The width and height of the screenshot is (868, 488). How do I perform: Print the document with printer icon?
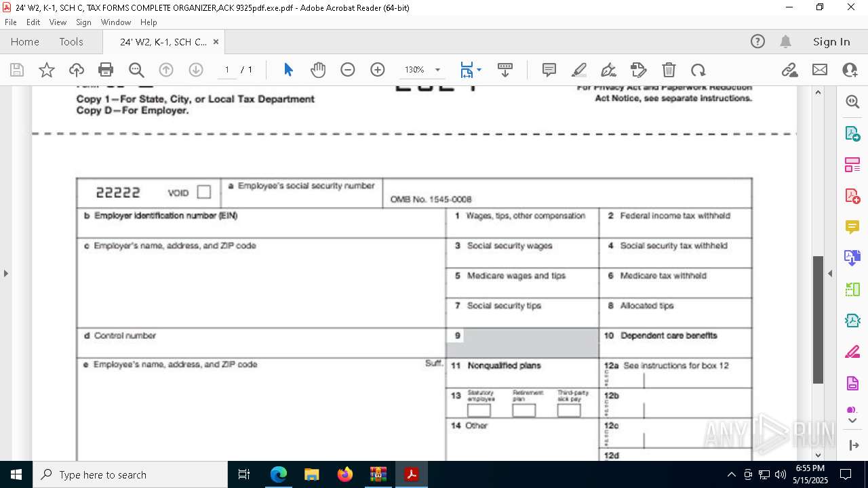click(x=106, y=70)
